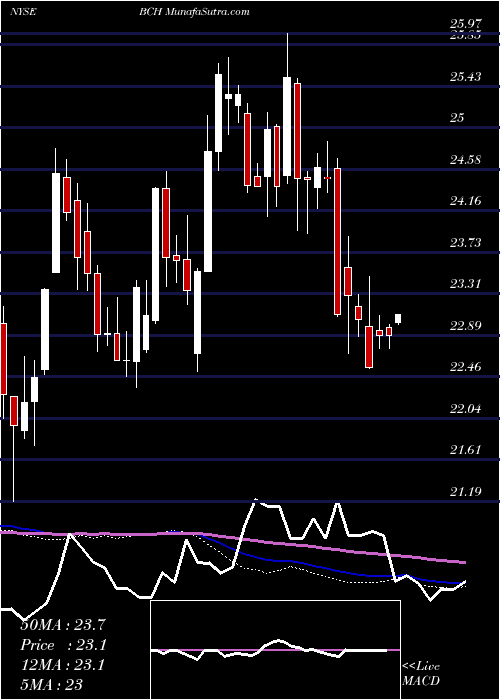This screenshot has height=700, width=500.
Task: Click the 21.19 price axis label
Action: click(x=466, y=492)
